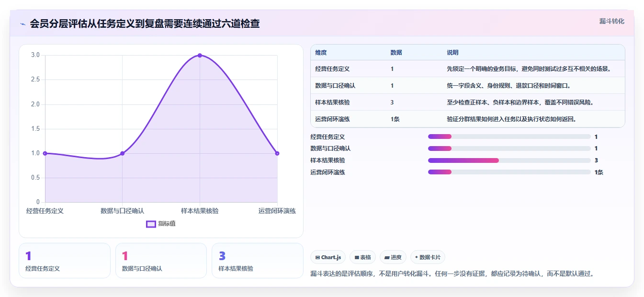The image size is (644, 297).
Task: Click the 漏斗转化 label in header
Action: [x=611, y=22]
